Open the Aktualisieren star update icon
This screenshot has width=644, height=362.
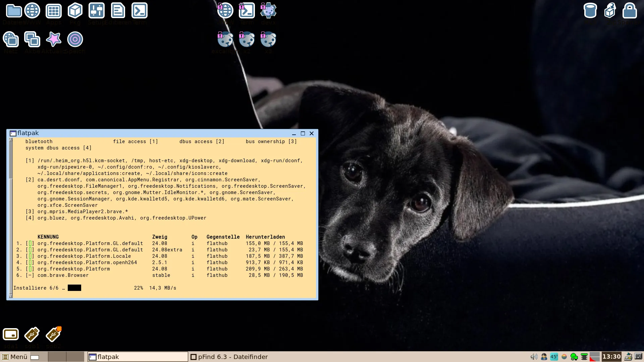[x=54, y=40]
